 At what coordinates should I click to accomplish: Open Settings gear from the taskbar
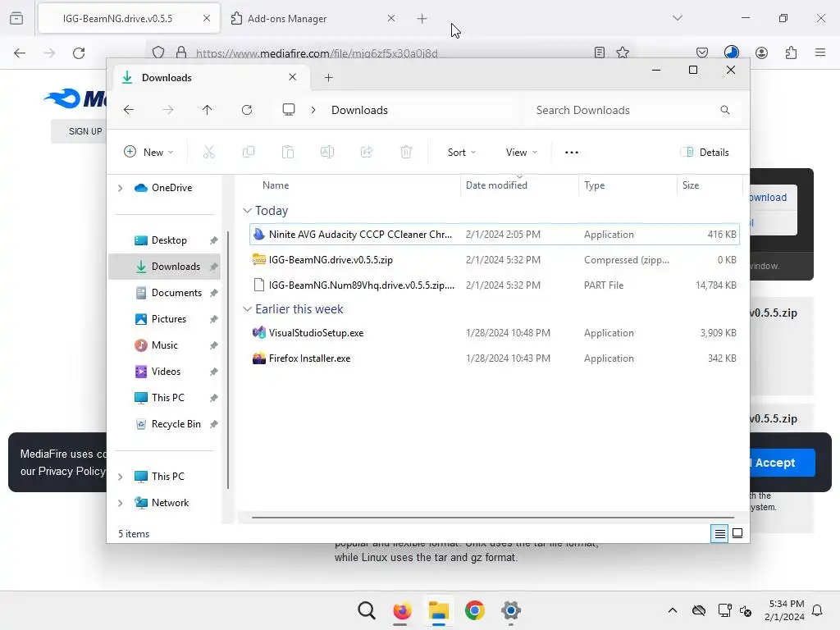coord(510,610)
